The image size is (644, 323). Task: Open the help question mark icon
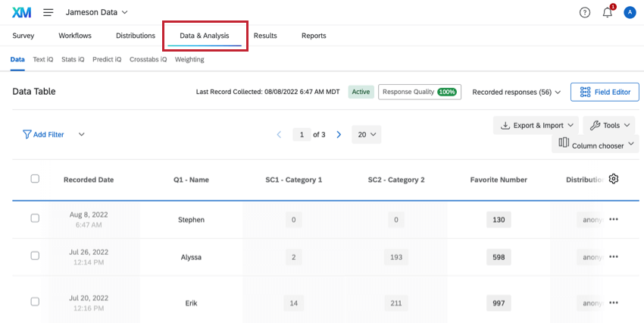coord(584,12)
